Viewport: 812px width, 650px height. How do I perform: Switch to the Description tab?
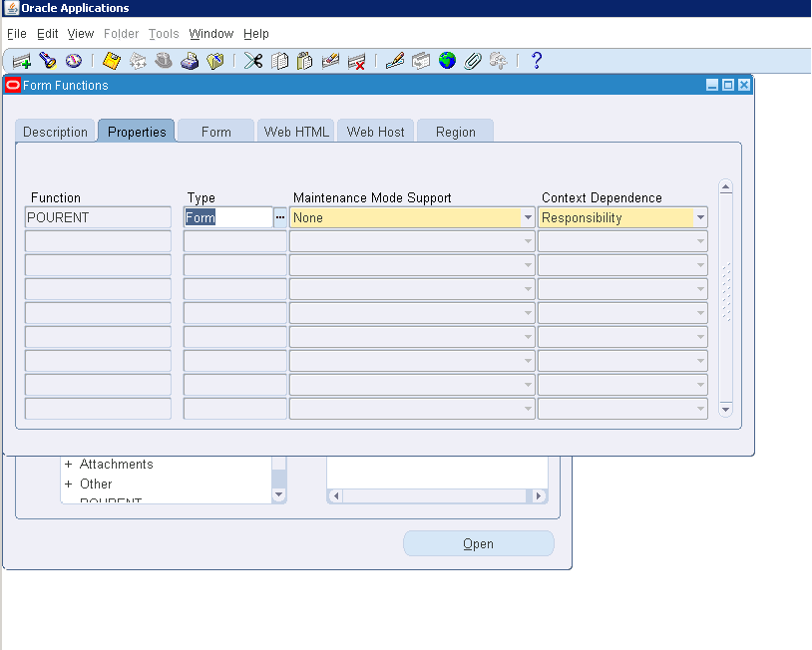56,132
